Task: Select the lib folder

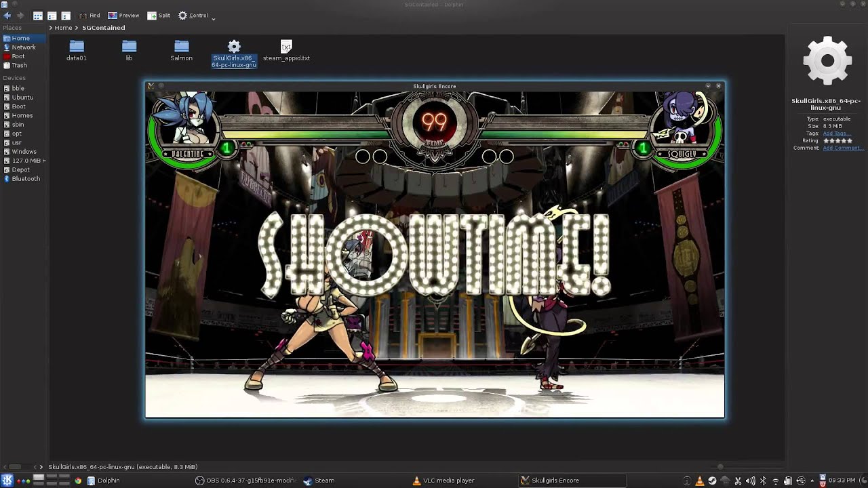Action: tap(129, 50)
